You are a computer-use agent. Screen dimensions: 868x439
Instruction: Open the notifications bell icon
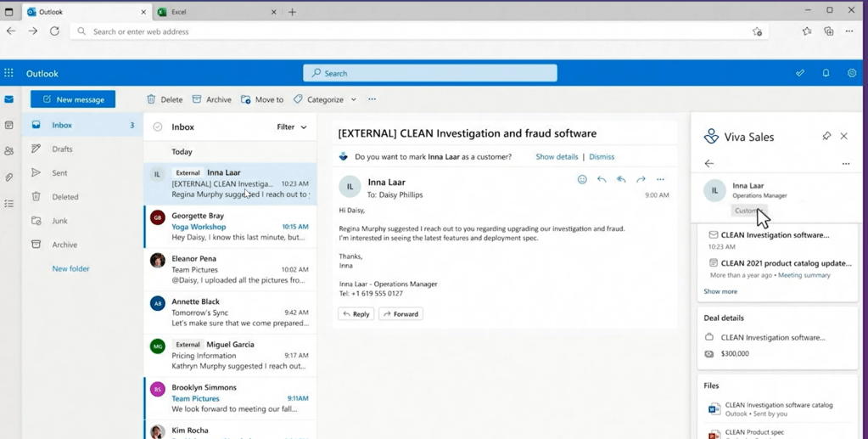pos(826,73)
